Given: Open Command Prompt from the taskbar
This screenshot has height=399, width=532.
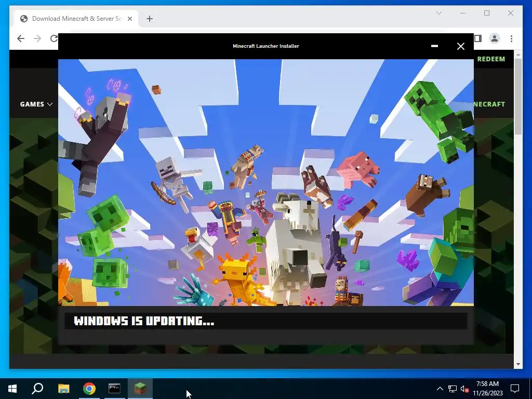Looking at the screenshot, I should 114,389.
